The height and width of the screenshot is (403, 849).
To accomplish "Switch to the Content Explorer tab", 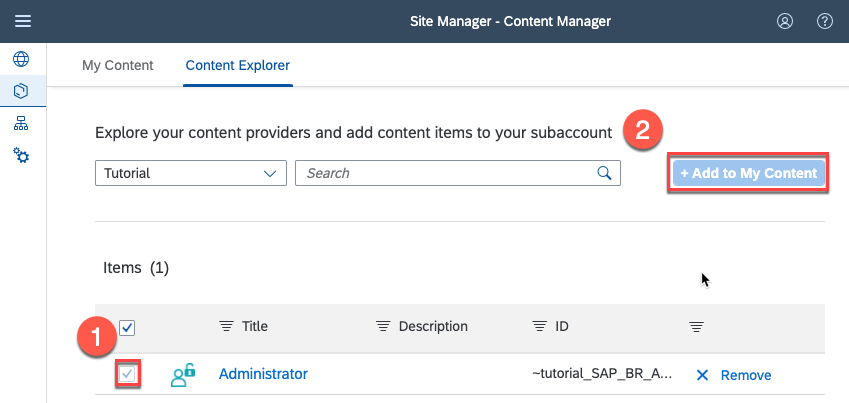I will coord(238,66).
